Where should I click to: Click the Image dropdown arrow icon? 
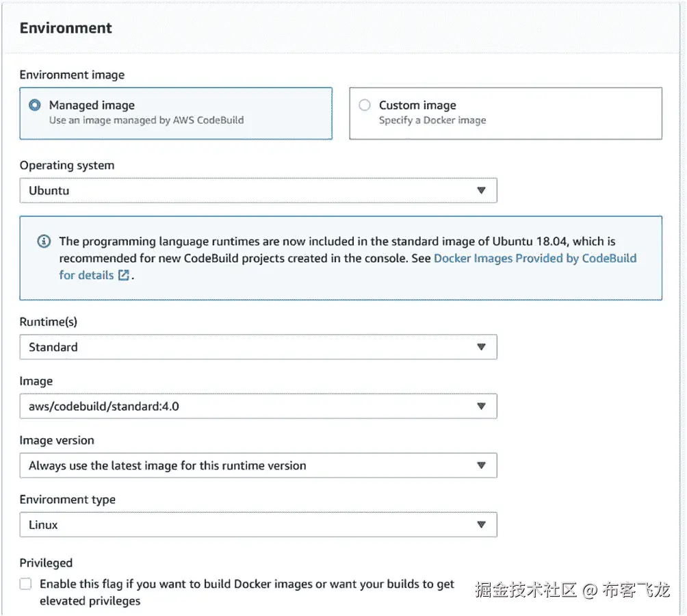[481, 407]
